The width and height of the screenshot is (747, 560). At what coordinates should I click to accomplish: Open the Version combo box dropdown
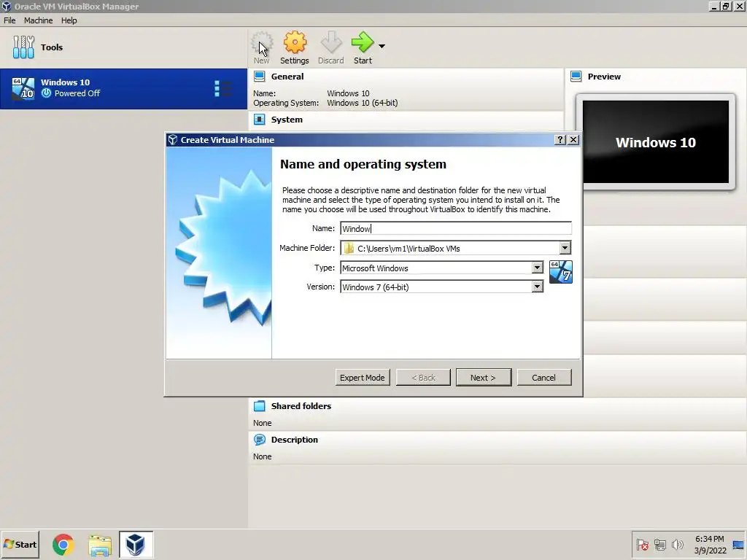click(537, 287)
